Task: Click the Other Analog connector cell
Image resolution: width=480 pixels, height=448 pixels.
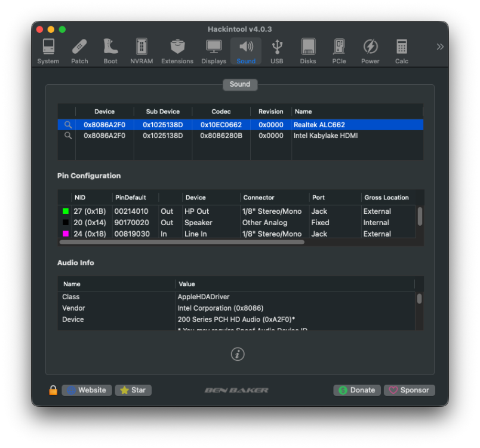Action: [x=265, y=223]
